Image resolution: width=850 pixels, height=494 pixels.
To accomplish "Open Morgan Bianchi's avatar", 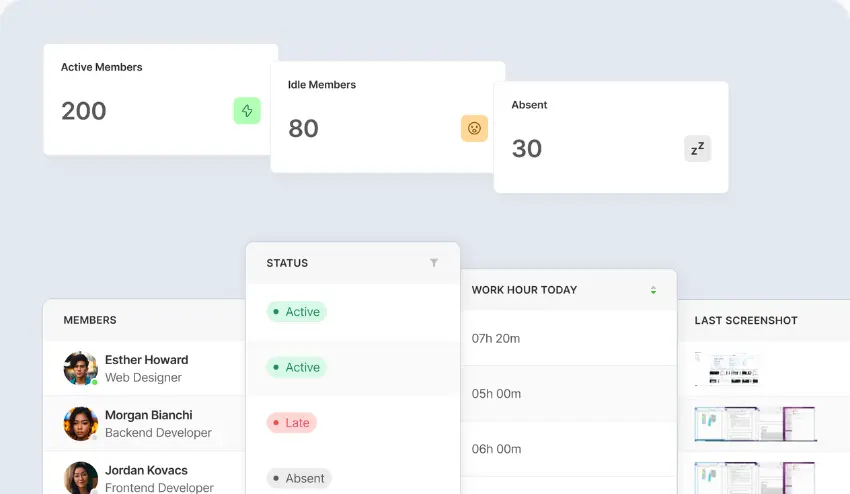I will click(x=81, y=424).
